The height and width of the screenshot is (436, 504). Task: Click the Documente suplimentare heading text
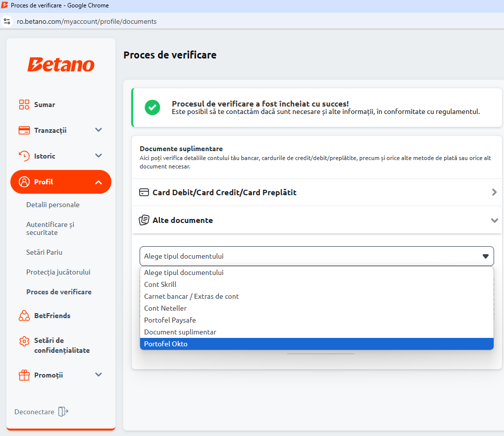coord(181,149)
